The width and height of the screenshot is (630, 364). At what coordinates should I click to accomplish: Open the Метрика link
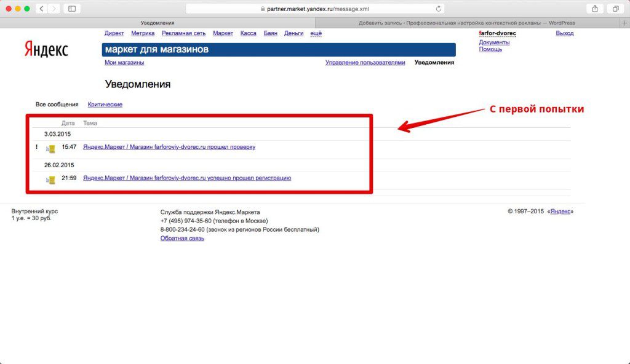click(x=143, y=33)
